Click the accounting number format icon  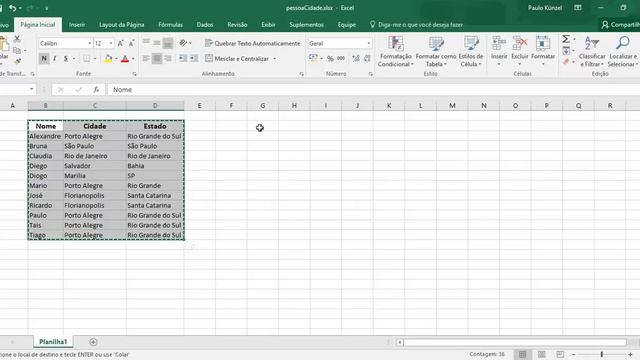pos(313,58)
